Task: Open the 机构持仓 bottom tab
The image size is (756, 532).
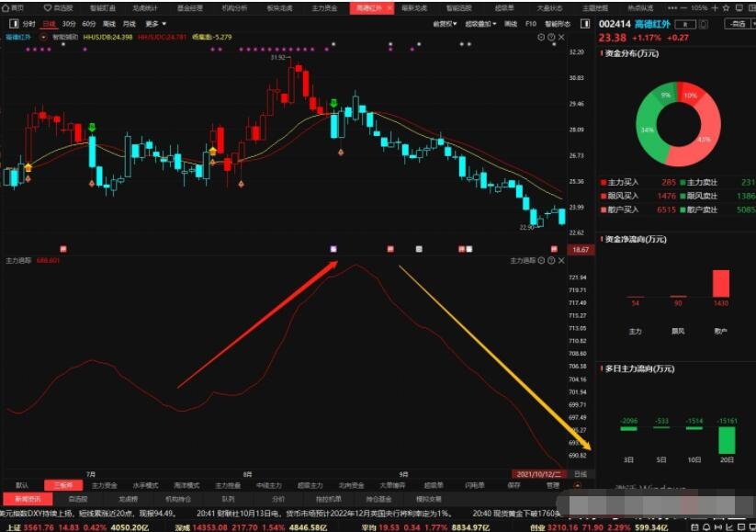Action: click(x=178, y=499)
